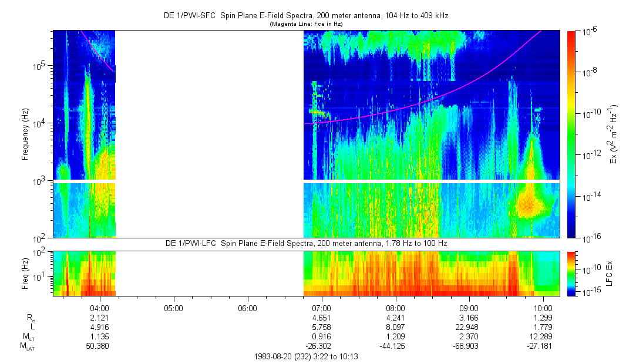Click the date range label below the plot
The height and width of the screenshot is (364, 636).
pyautogui.click(x=305, y=356)
